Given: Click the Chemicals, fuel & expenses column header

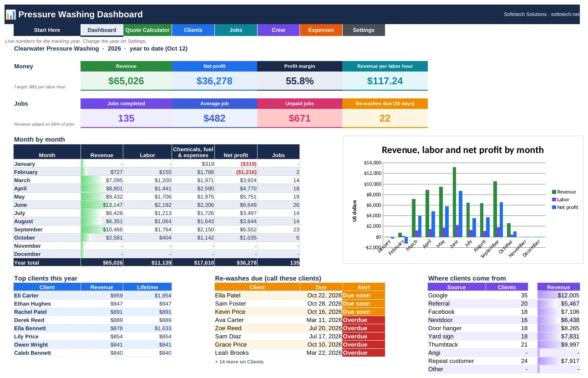Looking at the screenshot, I should (x=193, y=152).
